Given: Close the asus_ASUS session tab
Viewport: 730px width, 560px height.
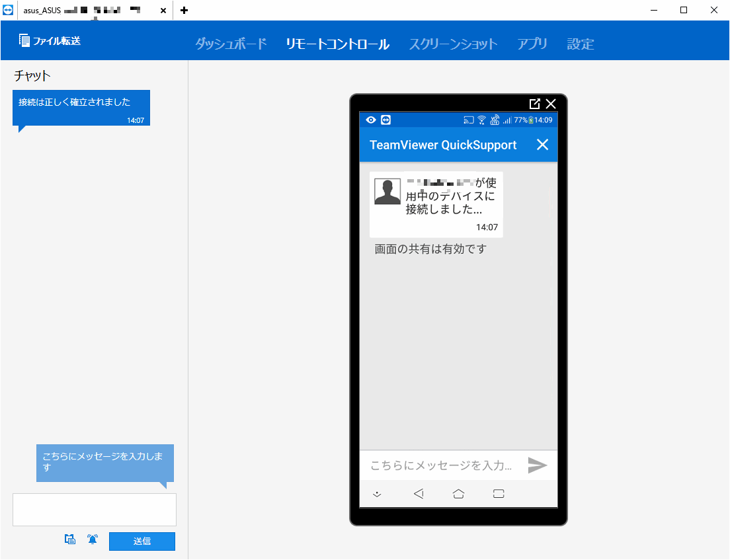Looking at the screenshot, I should coord(163,10).
